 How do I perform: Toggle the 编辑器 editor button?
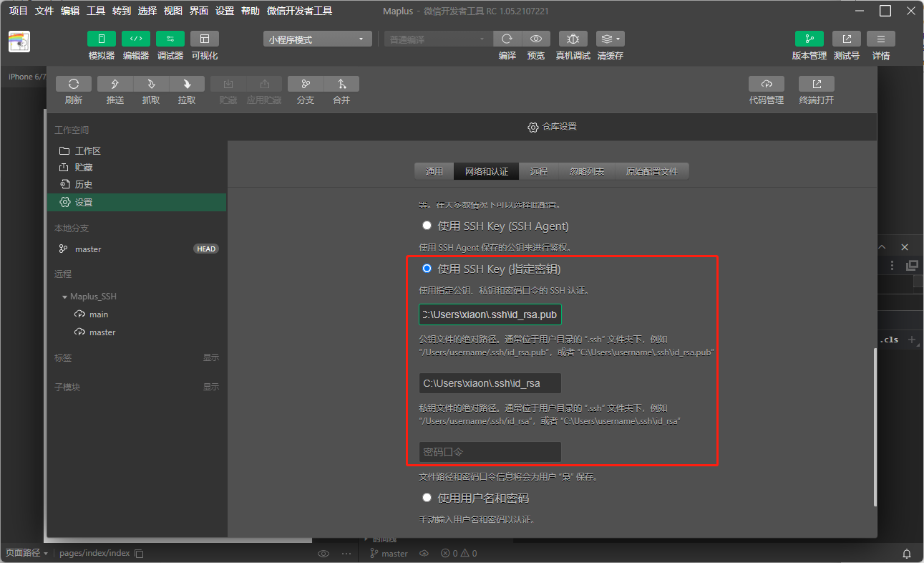(x=136, y=39)
